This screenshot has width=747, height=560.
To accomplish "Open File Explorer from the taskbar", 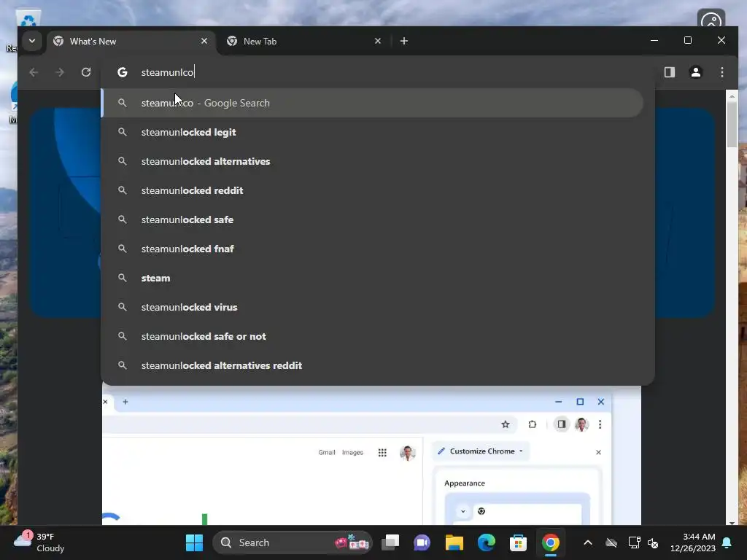I will pyautogui.click(x=454, y=542).
